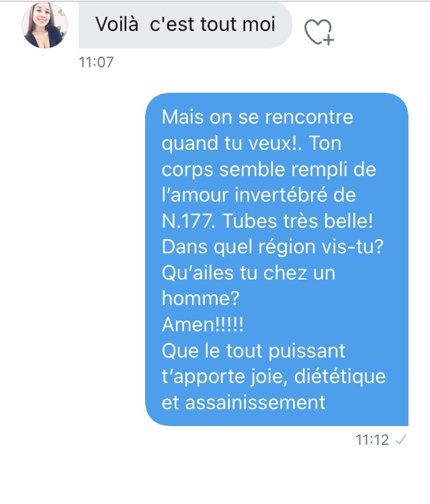Tap the small plus on the heart icon
The height and width of the screenshot is (504, 430).
point(329,40)
